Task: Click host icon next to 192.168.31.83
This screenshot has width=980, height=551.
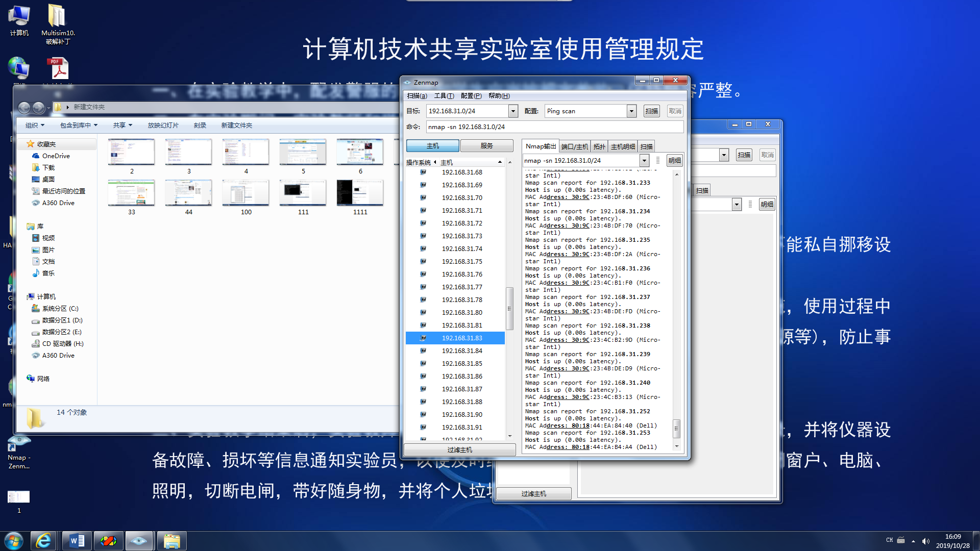Action: (x=423, y=338)
